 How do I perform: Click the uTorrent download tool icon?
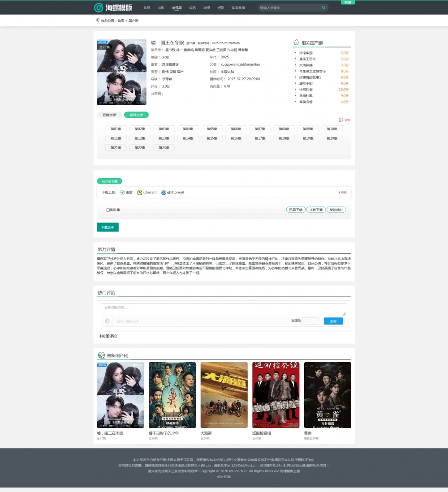click(x=140, y=193)
